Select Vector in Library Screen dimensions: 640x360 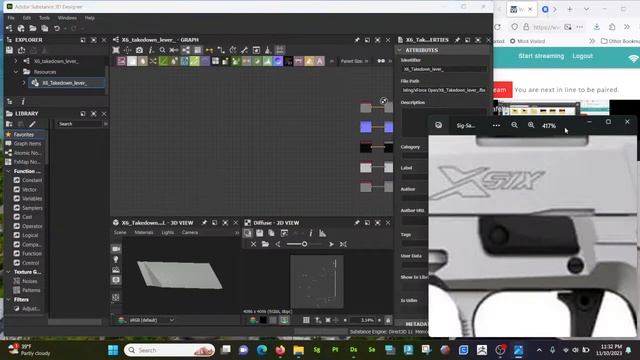29,190
